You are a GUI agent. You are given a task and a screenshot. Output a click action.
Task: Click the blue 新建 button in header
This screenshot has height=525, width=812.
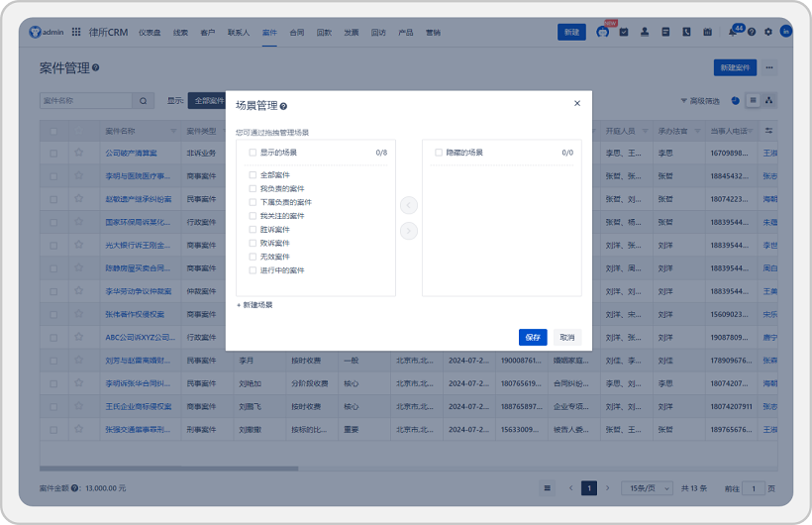tap(571, 32)
